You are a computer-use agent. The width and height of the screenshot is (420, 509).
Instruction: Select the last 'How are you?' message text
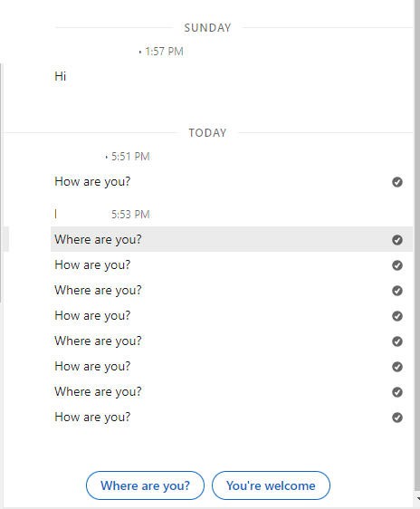pos(92,418)
